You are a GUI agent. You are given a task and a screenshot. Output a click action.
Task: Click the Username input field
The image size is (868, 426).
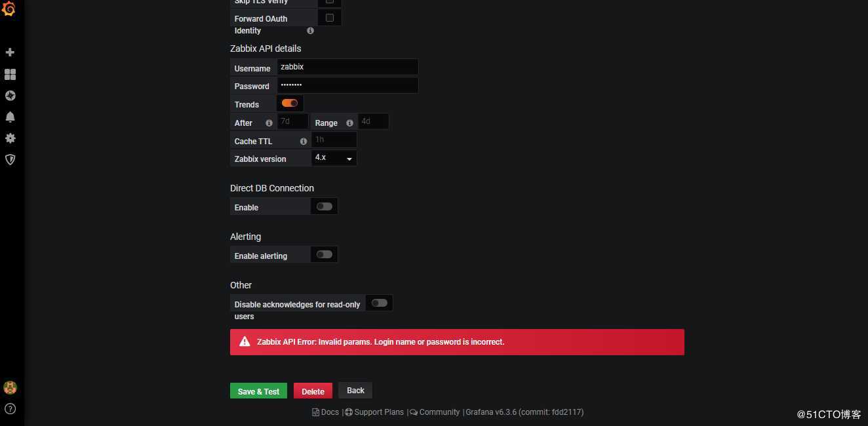click(x=347, y=67)
